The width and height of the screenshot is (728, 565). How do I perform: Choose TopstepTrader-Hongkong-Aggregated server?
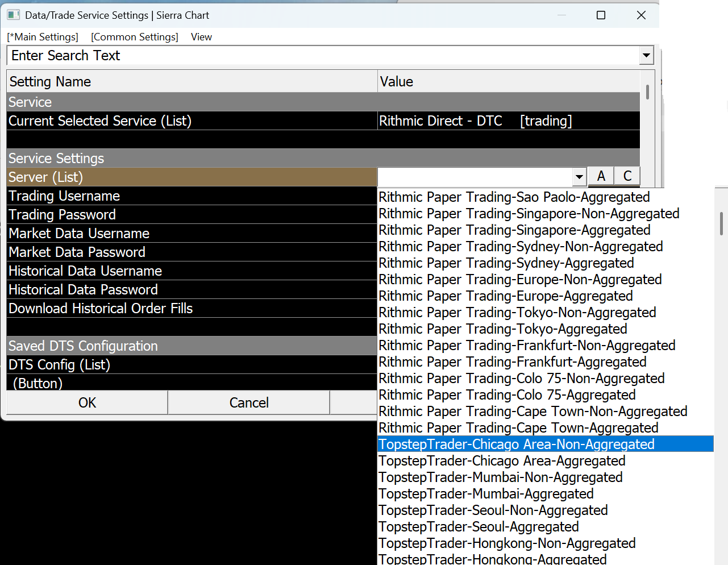(x=546, y=558)
